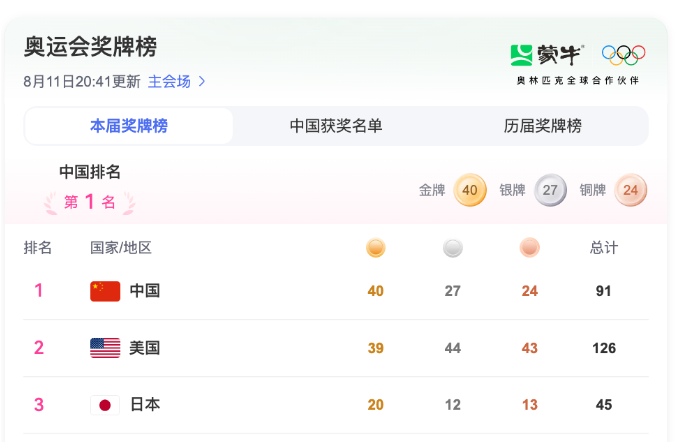
Task: Click the 第1名 China ranking badge
Action: [x=89, y=202]
